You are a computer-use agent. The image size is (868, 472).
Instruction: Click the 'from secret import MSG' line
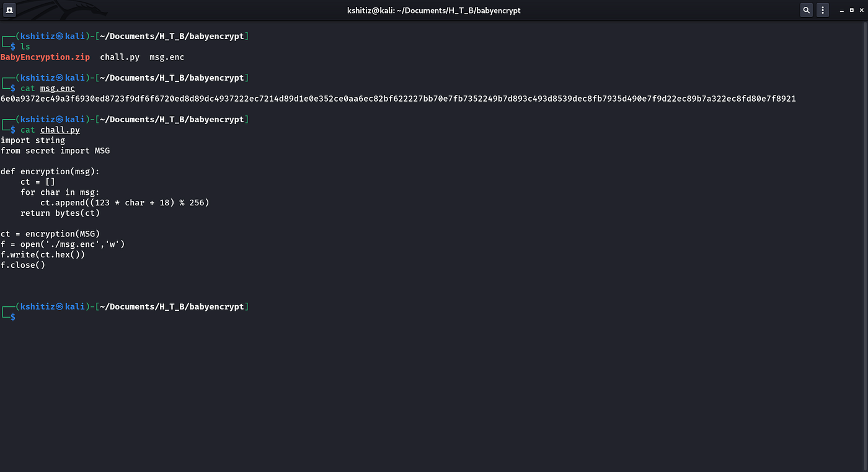point(55,151)
